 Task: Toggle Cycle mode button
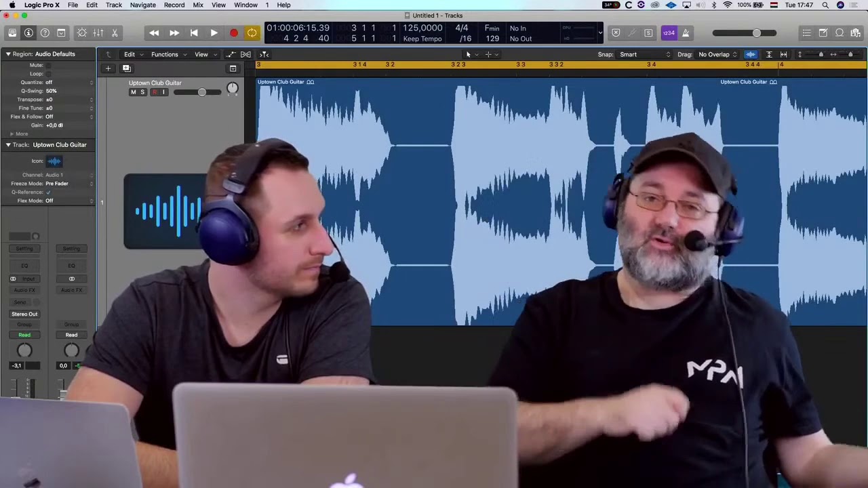pos(252,33)
